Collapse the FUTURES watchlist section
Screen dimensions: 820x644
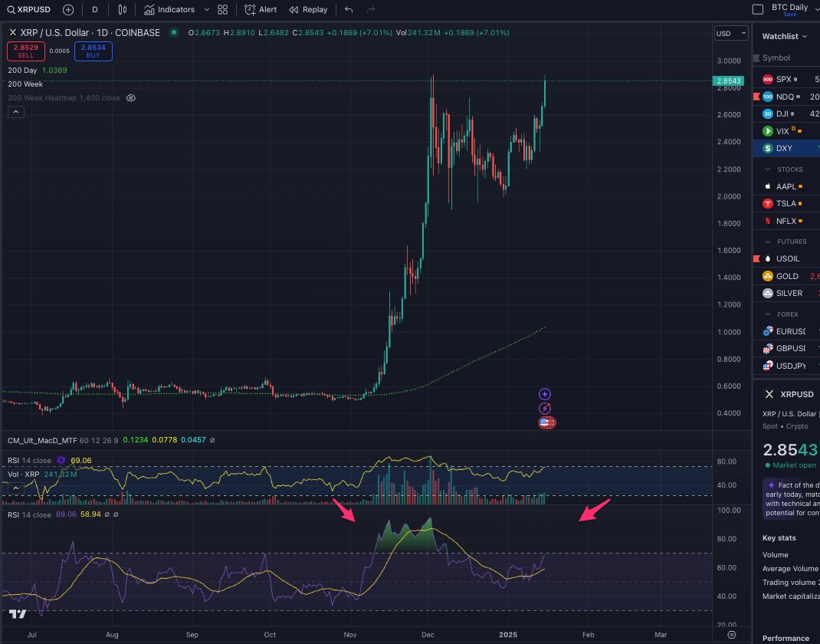[768, 242]
